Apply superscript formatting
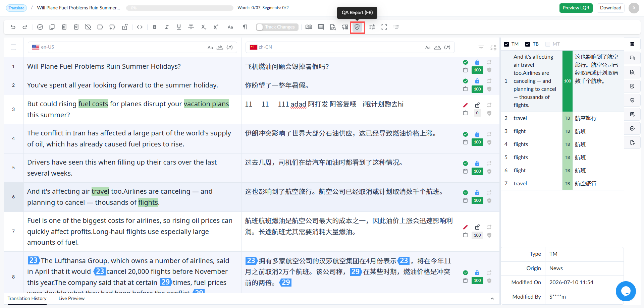644x308 pixels. click(x=216, y=27)
